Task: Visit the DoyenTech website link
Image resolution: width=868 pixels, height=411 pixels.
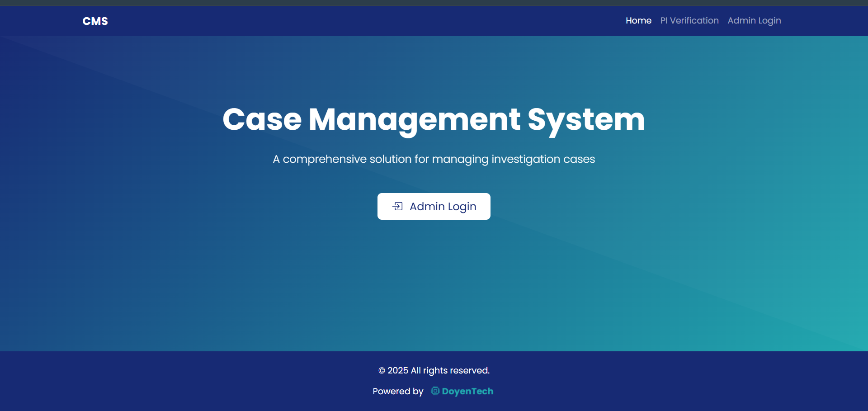Action: click(x=467, y=391)
